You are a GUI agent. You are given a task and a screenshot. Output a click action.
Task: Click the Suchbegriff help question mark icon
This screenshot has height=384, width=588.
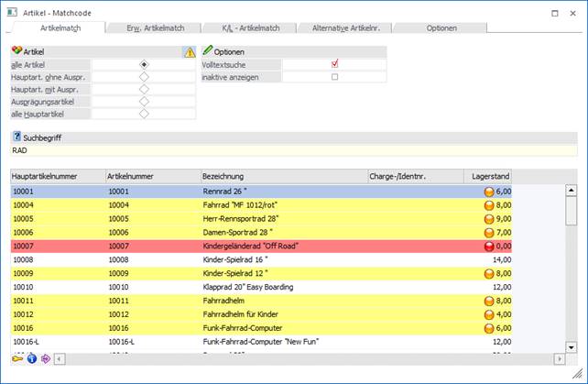tap(16, 136)
